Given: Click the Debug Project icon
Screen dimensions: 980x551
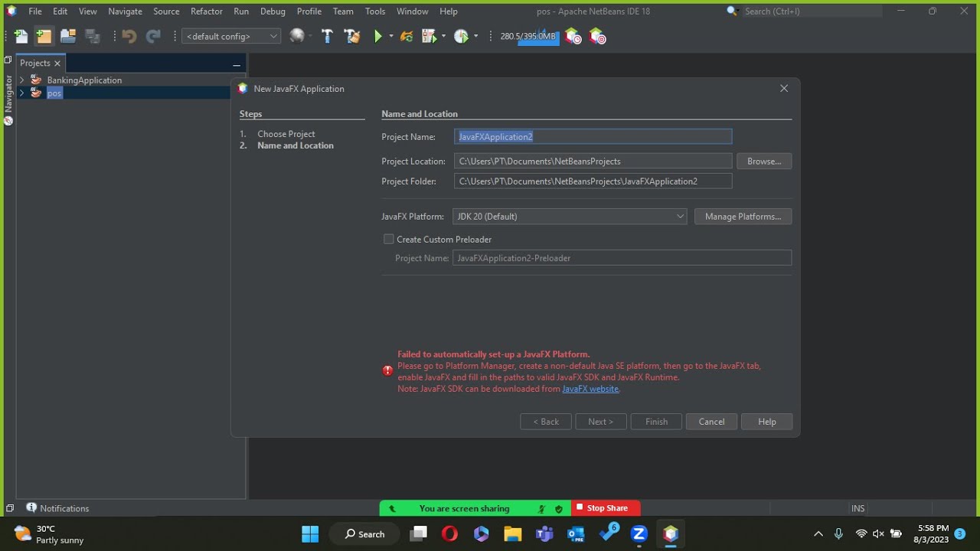Looking at the screenshot, I should tap(429, 36).
